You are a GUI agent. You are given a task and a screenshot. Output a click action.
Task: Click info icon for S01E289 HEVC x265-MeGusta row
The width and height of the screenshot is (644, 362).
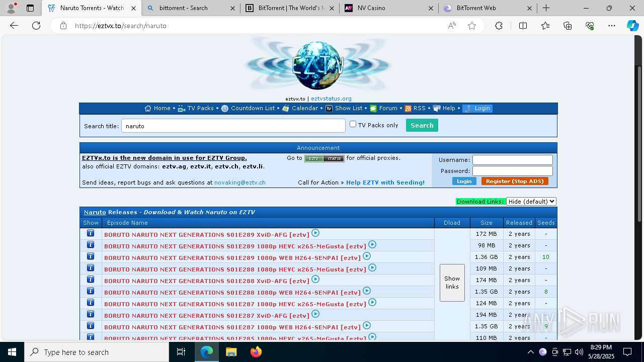91,245
